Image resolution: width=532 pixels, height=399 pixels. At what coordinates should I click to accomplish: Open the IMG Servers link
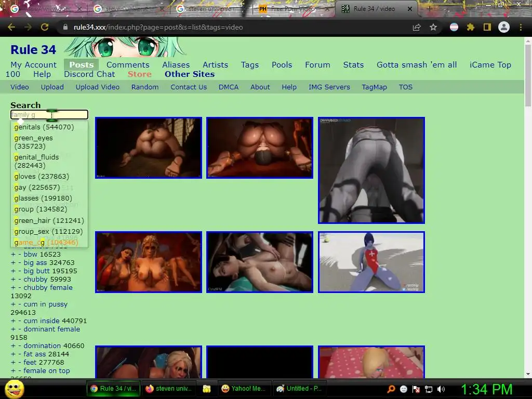point(329,87)
